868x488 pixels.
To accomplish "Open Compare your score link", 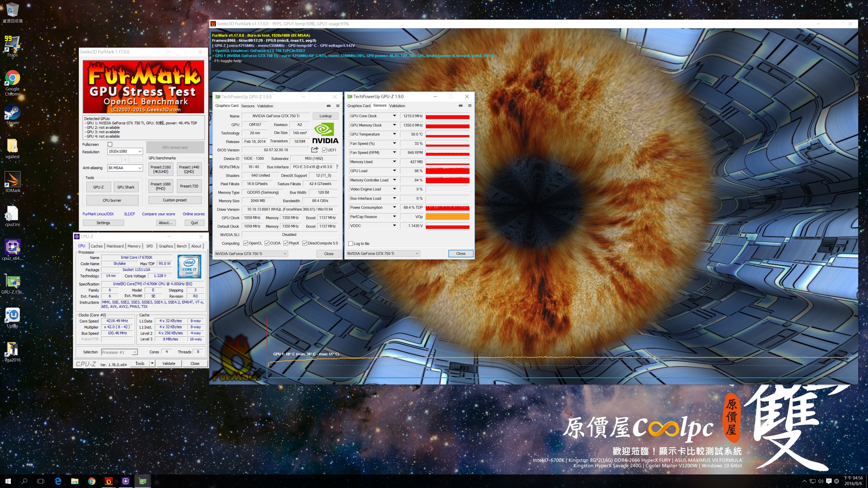I will [158, 214].
